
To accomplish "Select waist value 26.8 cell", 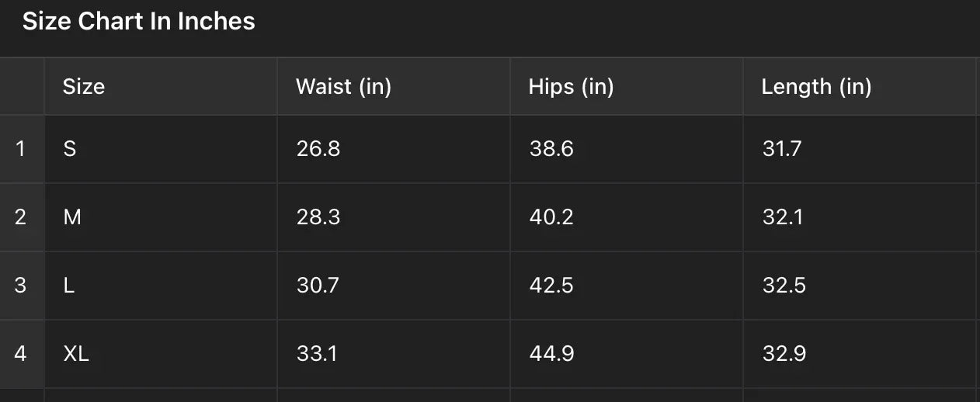I will tap(318, 148).
